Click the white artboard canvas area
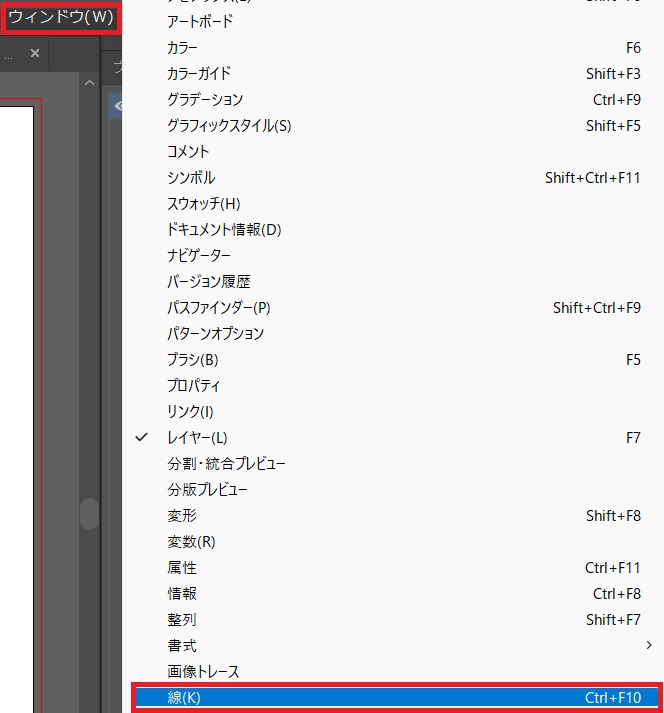 (17, 400)
